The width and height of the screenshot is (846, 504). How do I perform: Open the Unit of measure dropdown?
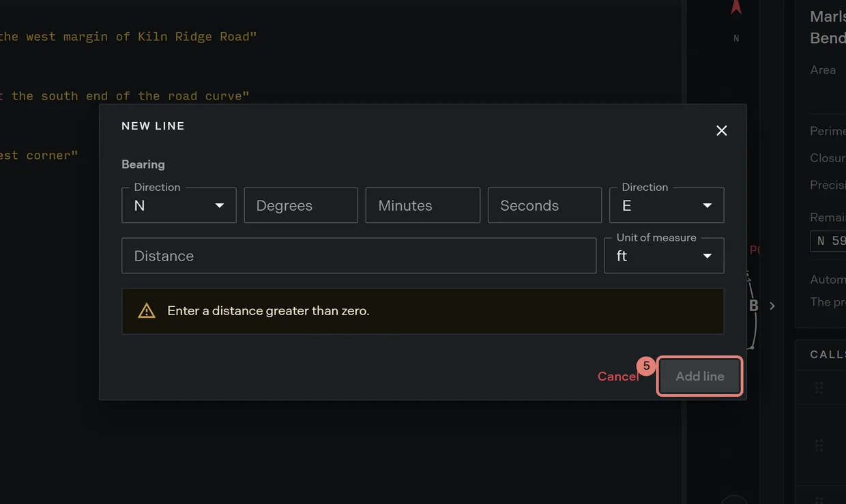click(x=664, y=256)
